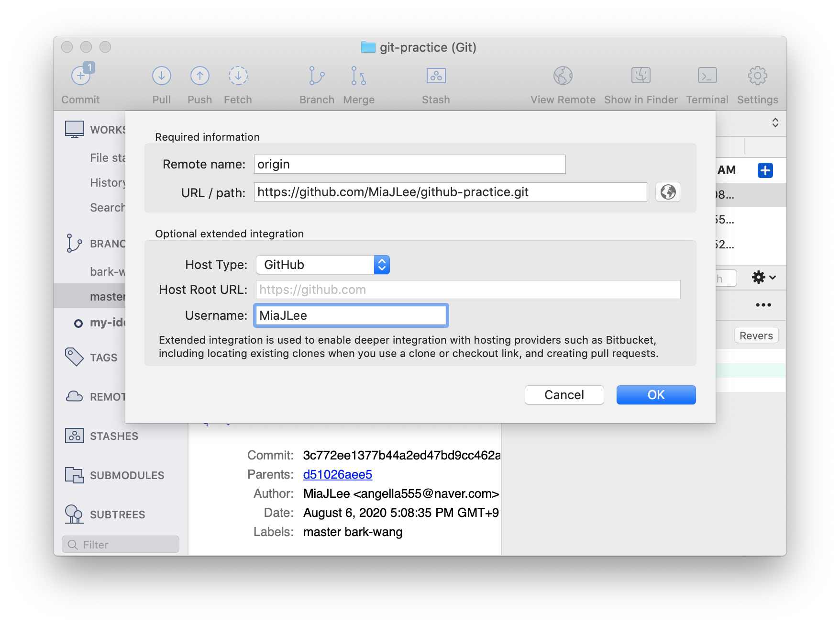Cancel the remote details dialog
The image size is (840, 627).
click(x=564, y=395)
